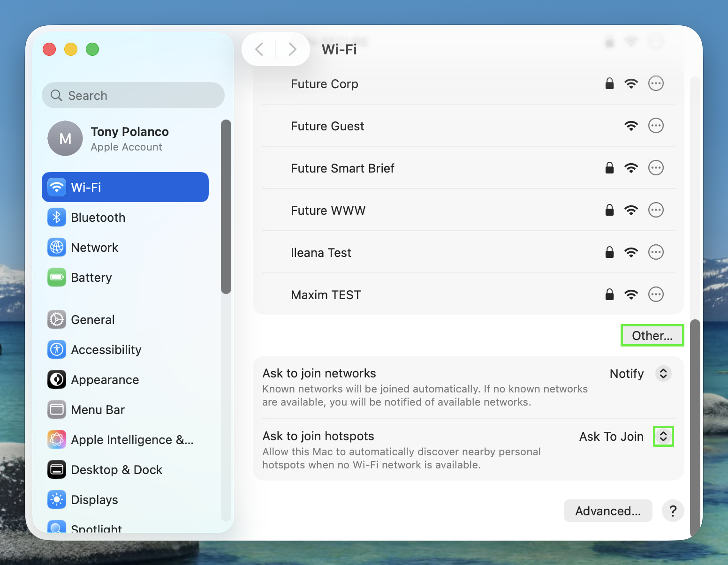728x565 pixels.
Task: Select the Apple Intelligence sidebar icon
Action: pos(56,439)
